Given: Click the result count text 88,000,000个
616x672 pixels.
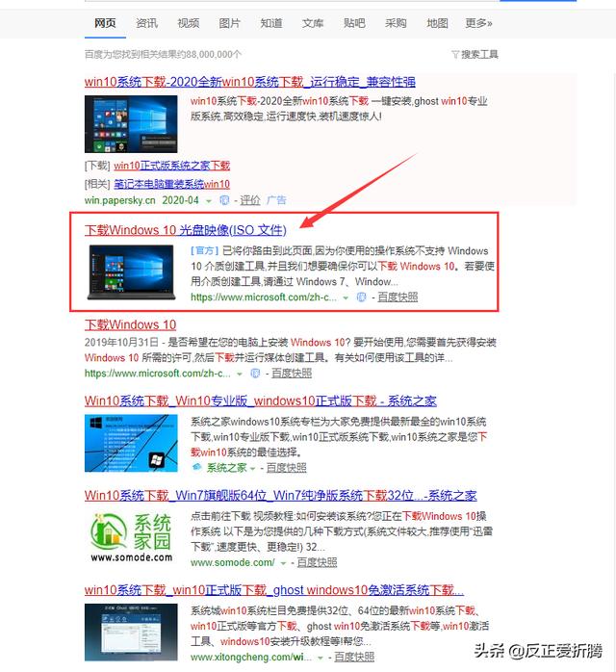Looking at the screenshot, I should click(x=214, y=55).
